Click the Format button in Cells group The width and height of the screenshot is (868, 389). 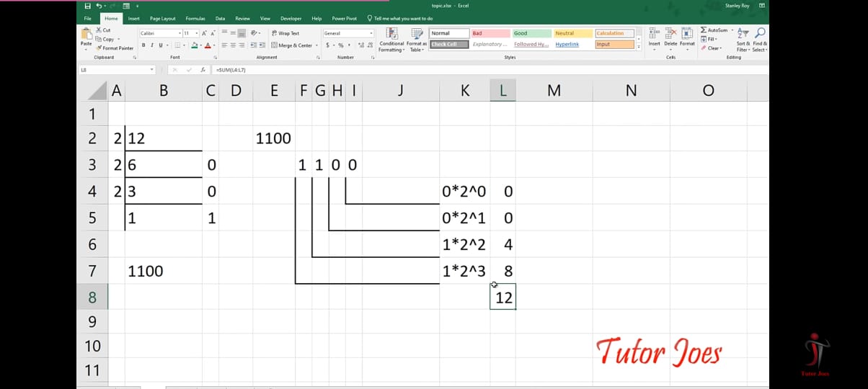tap(688, 37)
